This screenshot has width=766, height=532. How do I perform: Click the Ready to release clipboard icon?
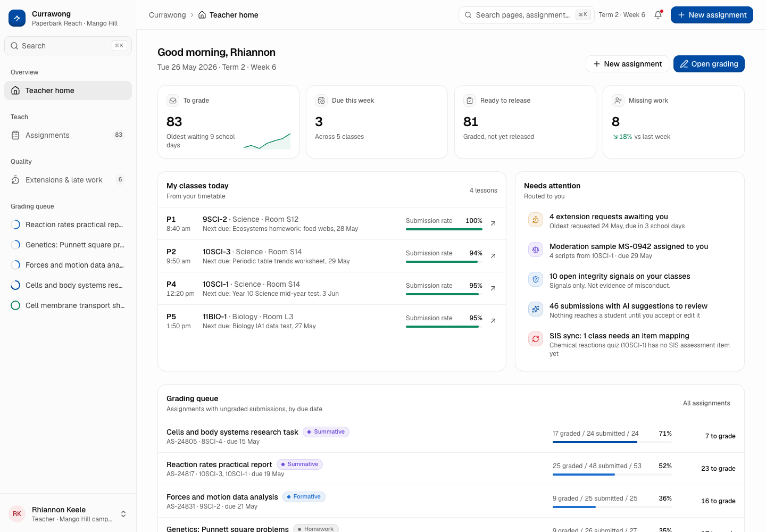coord(470,101)
